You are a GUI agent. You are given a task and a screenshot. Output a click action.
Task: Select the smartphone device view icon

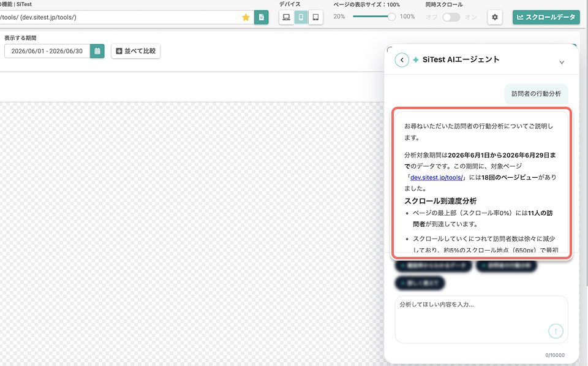(301, 17)
